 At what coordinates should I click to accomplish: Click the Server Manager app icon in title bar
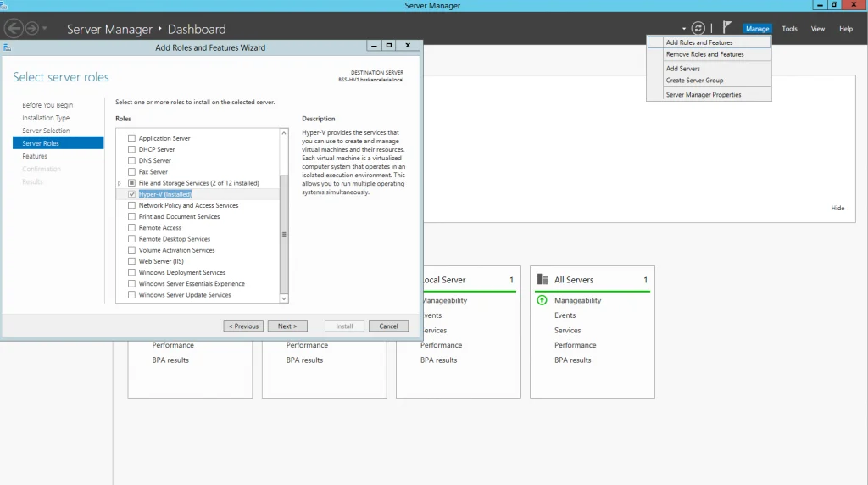pos(5,5)
